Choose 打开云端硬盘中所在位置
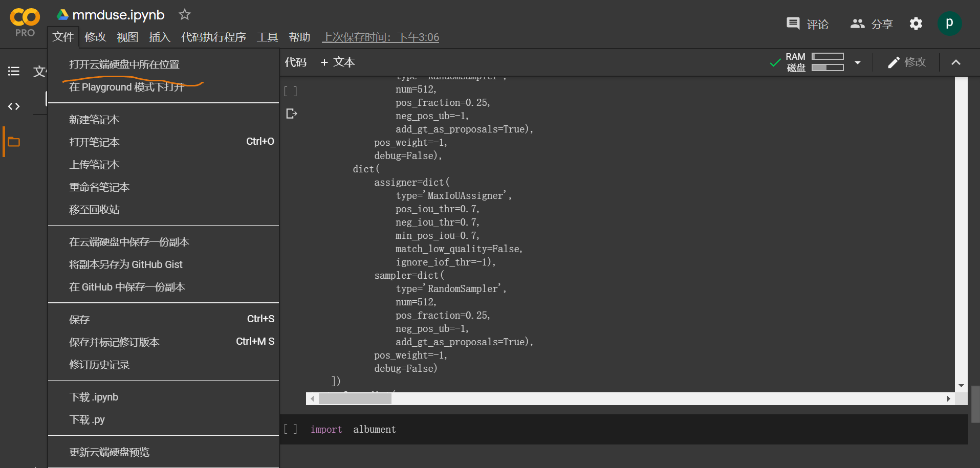This screenshot has height=468, width=980. [164, 64]
